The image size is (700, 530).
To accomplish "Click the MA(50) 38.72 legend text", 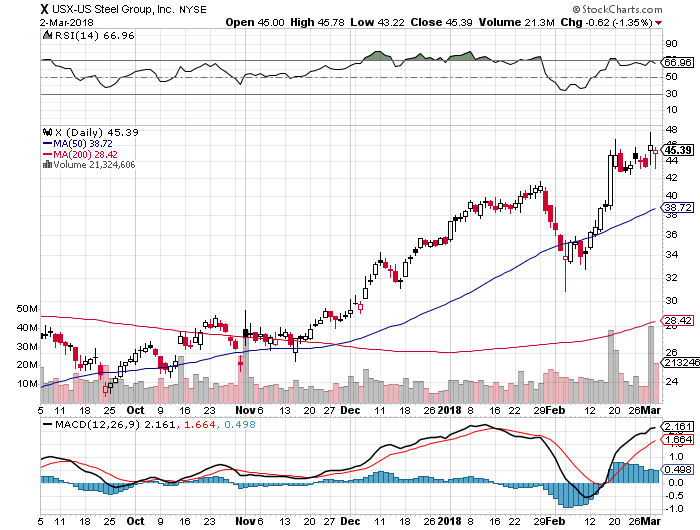I will pos(83,144).
